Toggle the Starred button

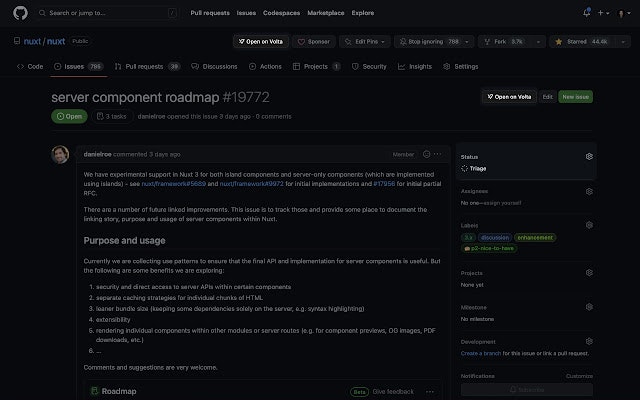(582, 42)
